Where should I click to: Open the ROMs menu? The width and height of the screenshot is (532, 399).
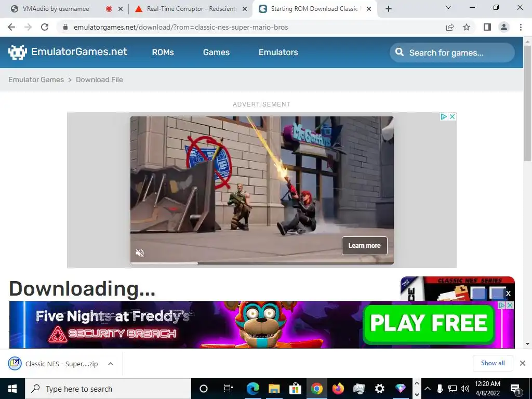[x=163, y=52]
